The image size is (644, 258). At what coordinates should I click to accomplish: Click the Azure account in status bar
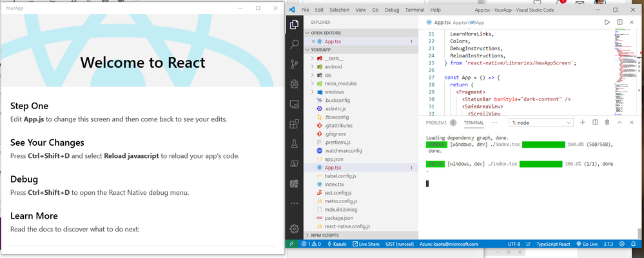(x=449, y=244)
